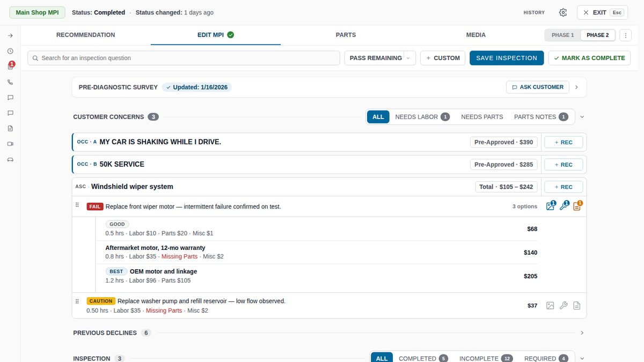Open the History view
Viewport: 644px width, 362px height.
click(x=534, y=12)
